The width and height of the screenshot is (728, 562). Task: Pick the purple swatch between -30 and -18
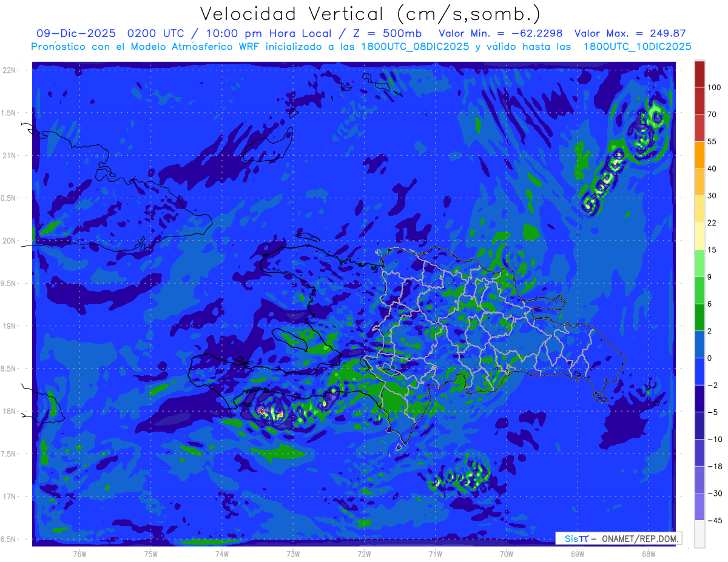(x=699, y=480)
